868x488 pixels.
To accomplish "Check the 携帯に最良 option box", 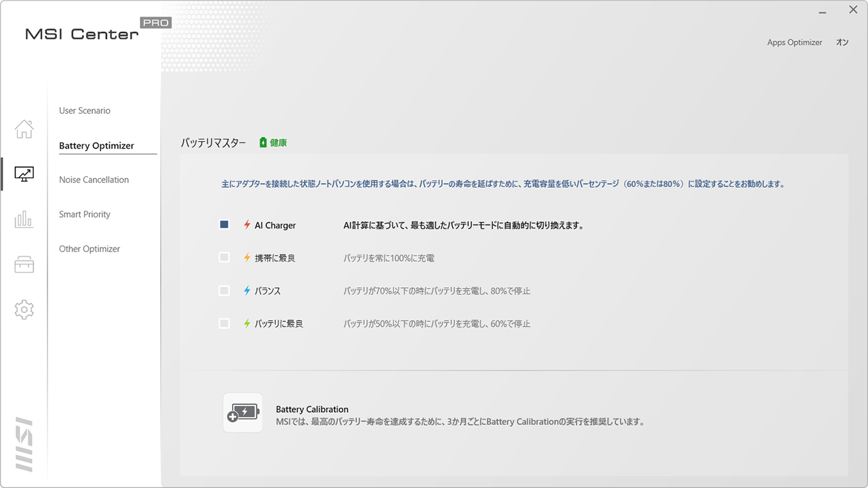I will [224, 258].
